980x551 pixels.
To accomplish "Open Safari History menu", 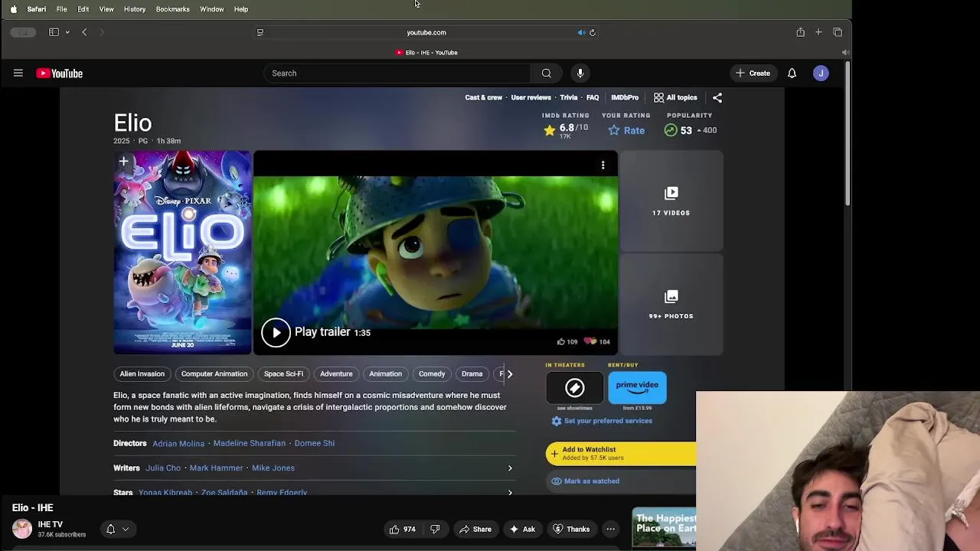I will (135, 9).
